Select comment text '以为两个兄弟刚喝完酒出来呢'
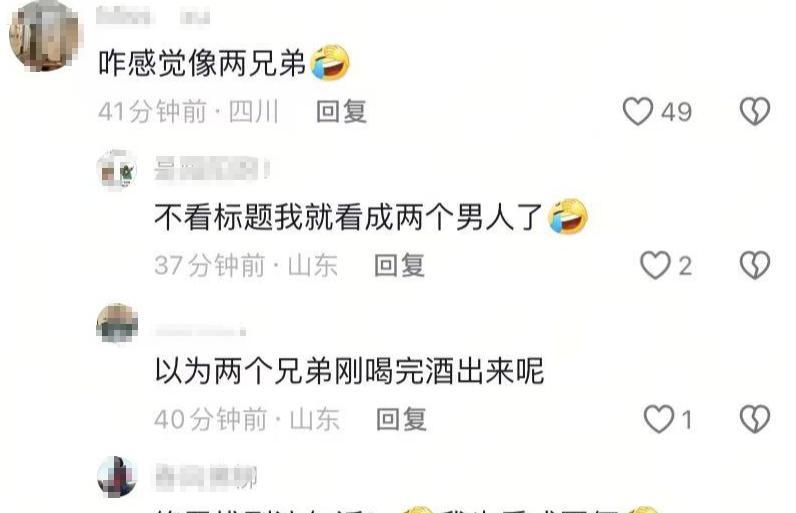 pos(349,371)
